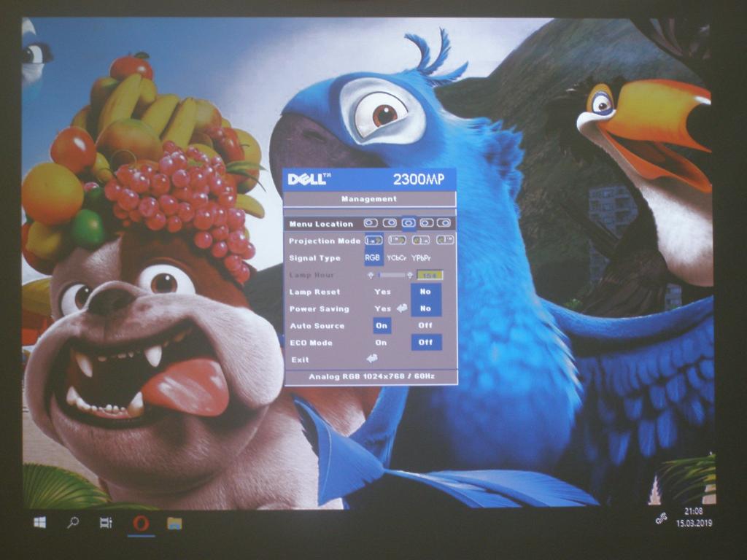Choose Yes for Power Saving
The width and height of the screenshot is (747, 560).
pos(382,308)
